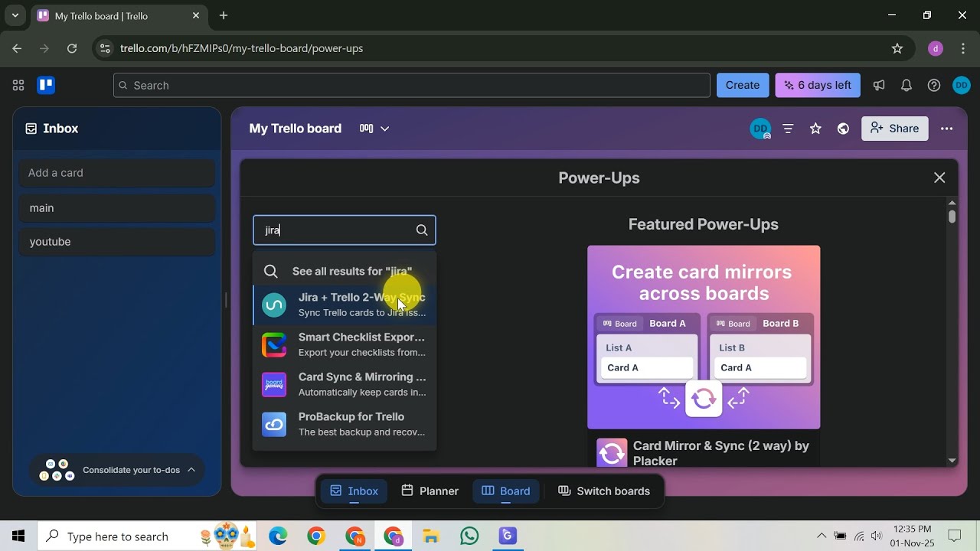The image size is (980, 551).
Task: Click the Create button
Action: click(x=743, y=85)
